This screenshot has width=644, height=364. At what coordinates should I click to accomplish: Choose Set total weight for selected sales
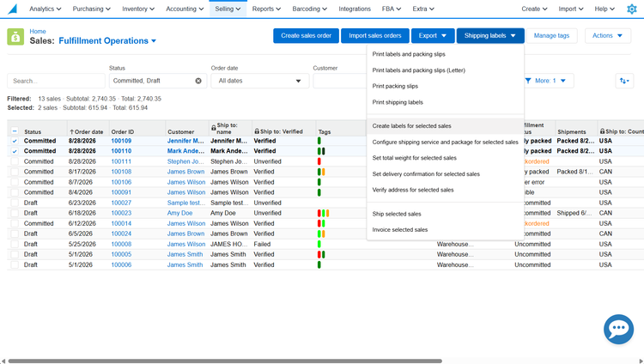click(x=415, y=158)
